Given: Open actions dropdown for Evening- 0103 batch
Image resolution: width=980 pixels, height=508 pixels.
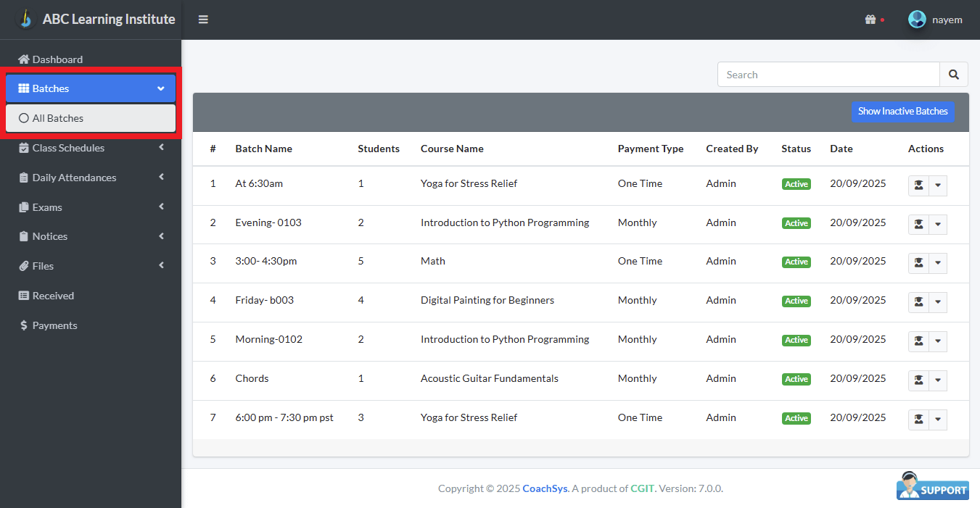Looking at the screenshot, I should click(938, 225).
